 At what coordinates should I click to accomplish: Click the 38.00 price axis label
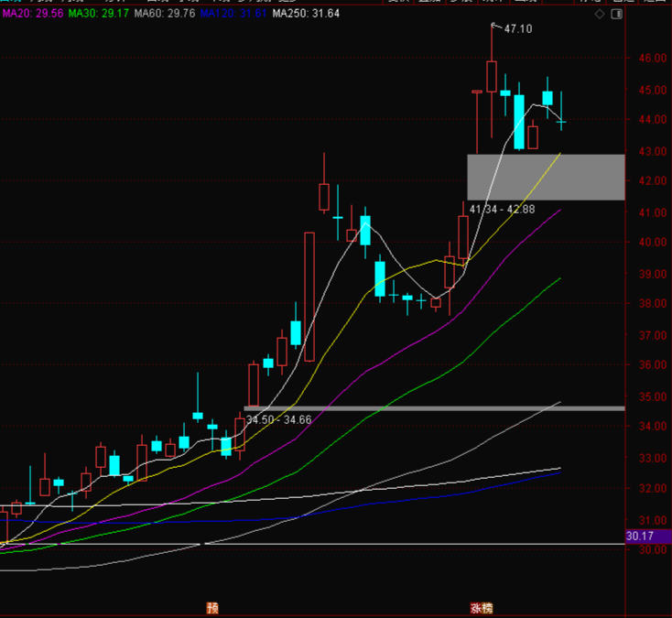(x=653, y=303)
